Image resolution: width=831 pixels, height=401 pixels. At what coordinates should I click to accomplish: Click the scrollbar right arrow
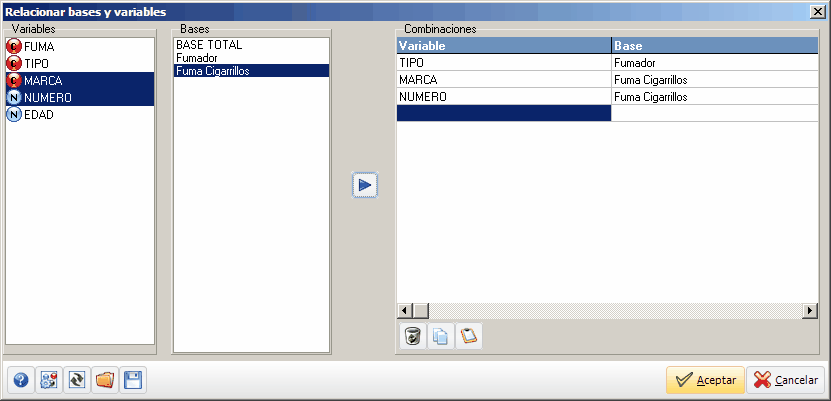[x=810, y=310]
